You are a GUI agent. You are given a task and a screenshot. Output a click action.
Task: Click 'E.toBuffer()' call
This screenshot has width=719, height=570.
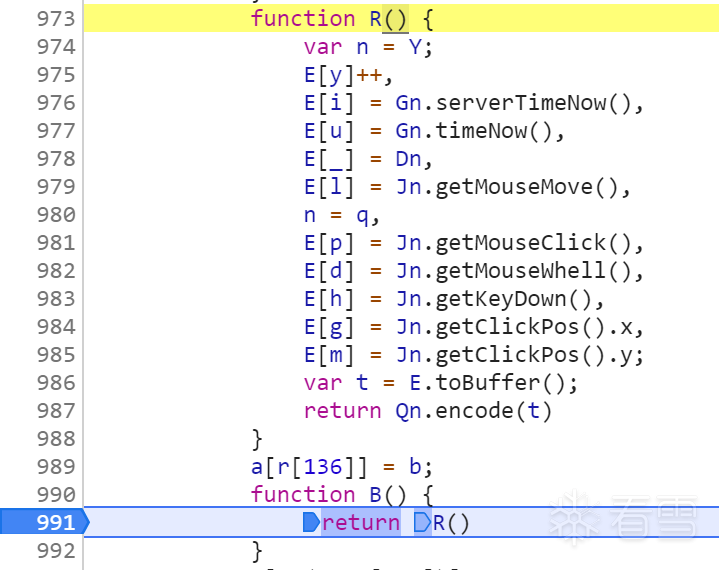click(x=489, y=383)
